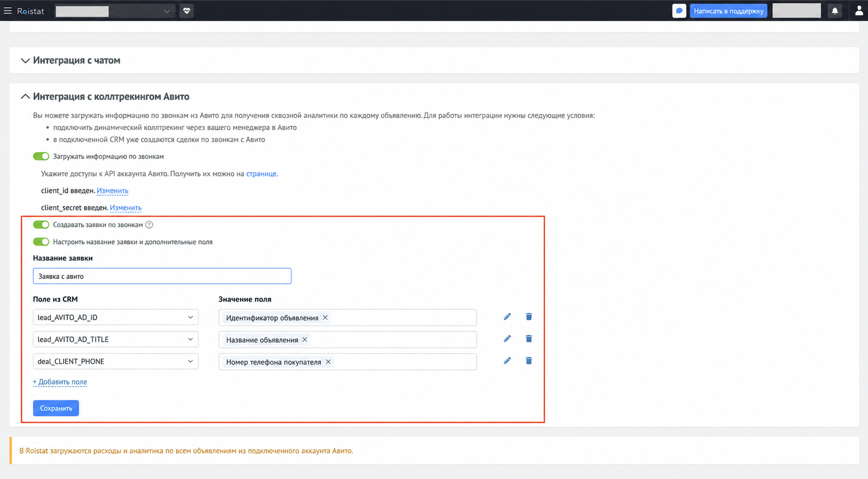Remove the Идентификатор объявления tag
The image size is (868, 479).
tap(325, 318)
